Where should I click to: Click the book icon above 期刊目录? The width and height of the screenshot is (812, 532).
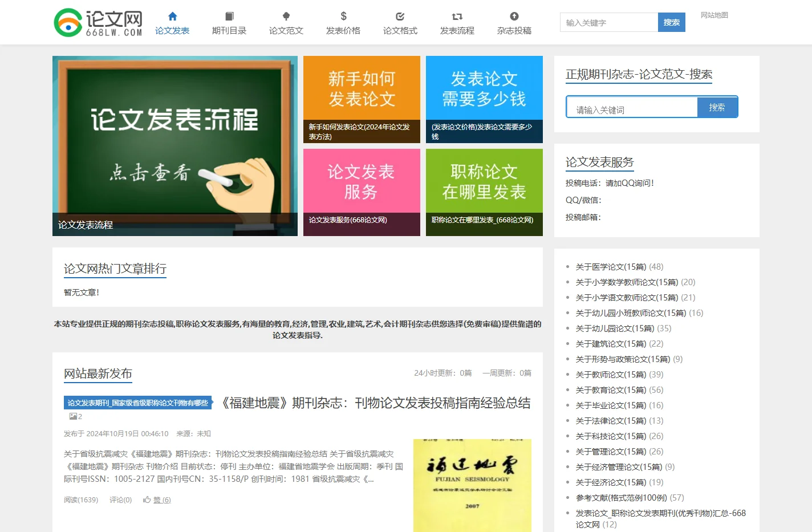pyautogui.click(x=229, y=16)
